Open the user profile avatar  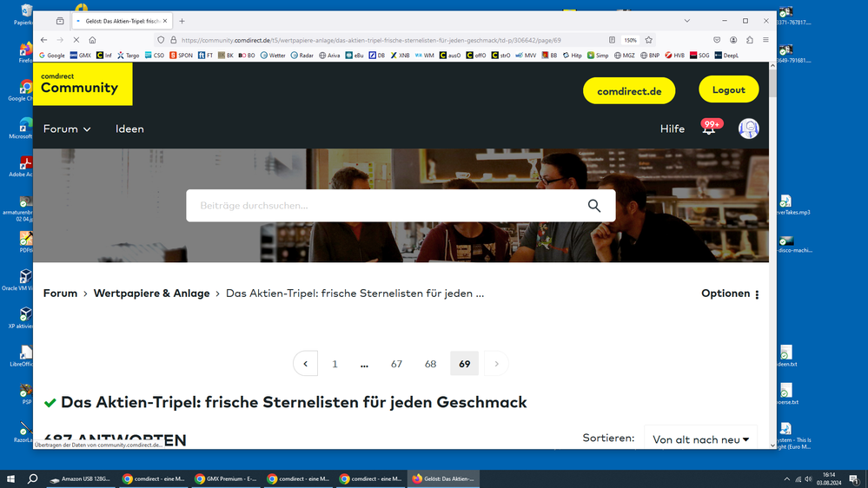(x=748, y=129)
